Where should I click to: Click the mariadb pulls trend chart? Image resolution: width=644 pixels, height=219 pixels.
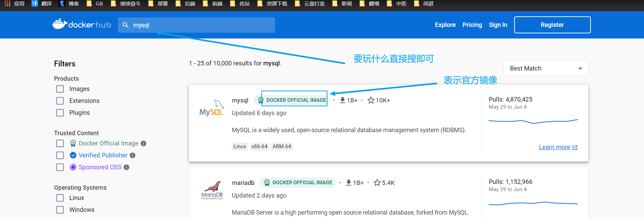[533, 203]
